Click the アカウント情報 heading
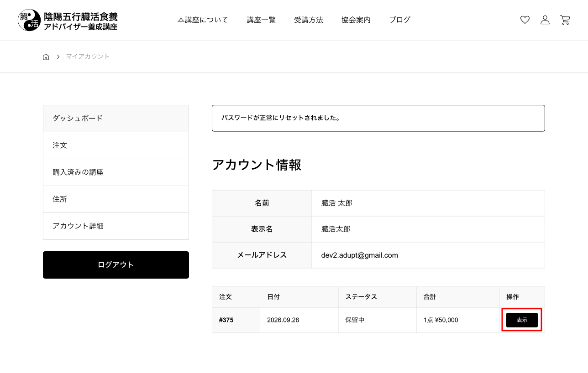Image resolution: width=588 pixels, height=373 pixels. click(257, 165)
